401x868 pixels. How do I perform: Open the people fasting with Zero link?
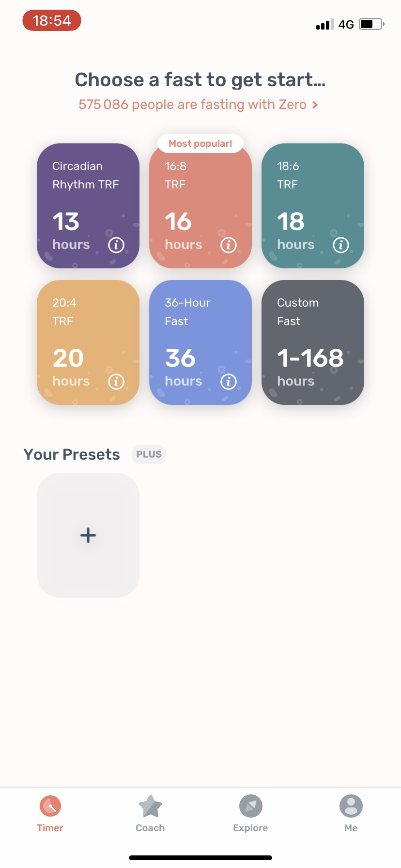(x=193, y=105)
